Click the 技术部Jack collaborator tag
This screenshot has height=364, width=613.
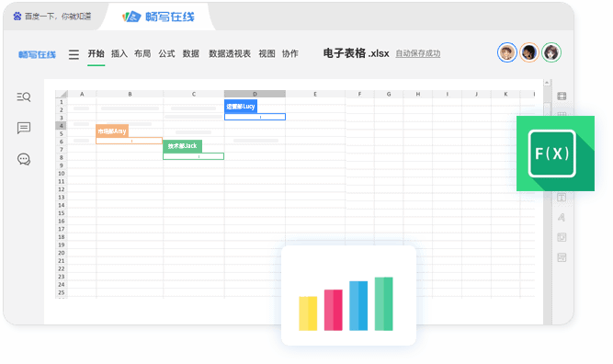coord(182,146)
